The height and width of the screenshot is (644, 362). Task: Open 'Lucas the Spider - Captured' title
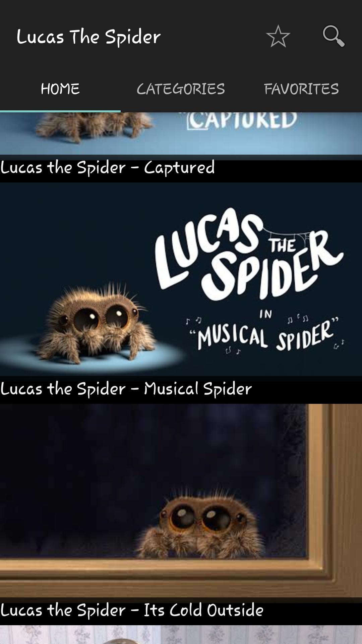pyautogui.click(x=108, y=168)
